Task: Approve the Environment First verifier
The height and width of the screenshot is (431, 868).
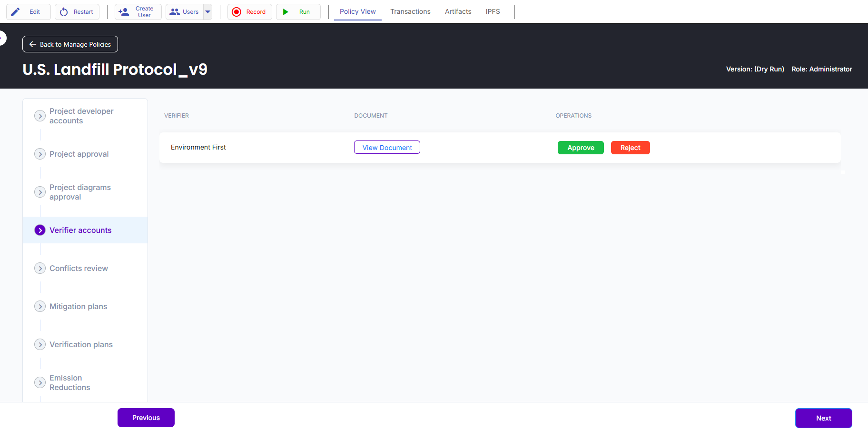Action: tap(581, 148)
